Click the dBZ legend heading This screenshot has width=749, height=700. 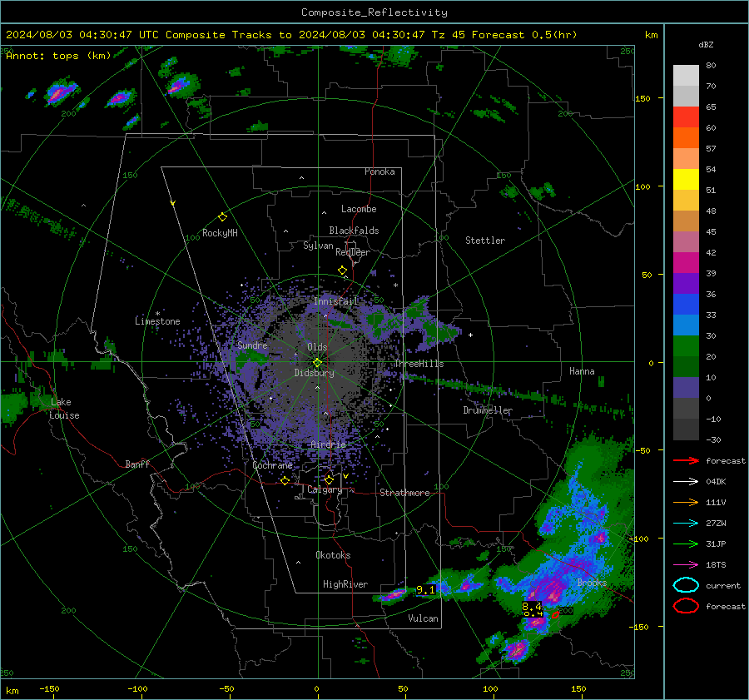point(706,45)
